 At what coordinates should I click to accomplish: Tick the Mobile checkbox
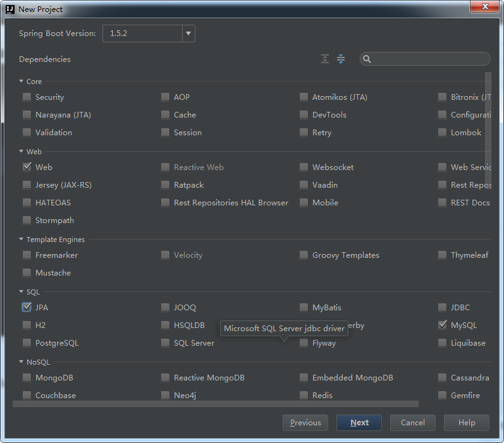pyautogui.click(x=304, y=202)
